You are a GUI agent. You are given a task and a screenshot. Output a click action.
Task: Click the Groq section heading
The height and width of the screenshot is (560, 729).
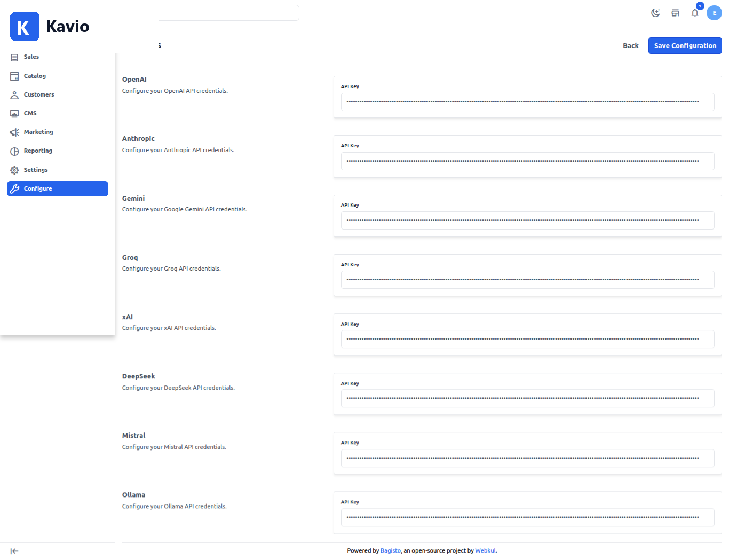130,257
